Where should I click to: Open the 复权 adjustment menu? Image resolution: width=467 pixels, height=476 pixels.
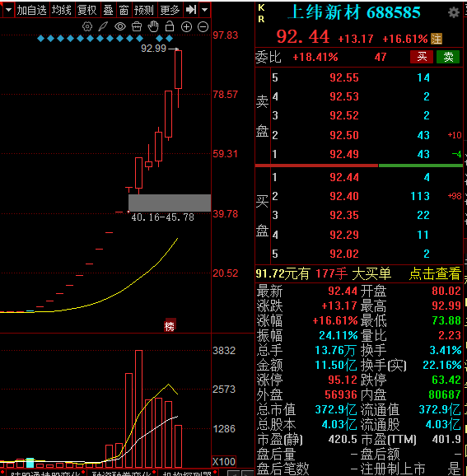(x=87, y=10)
